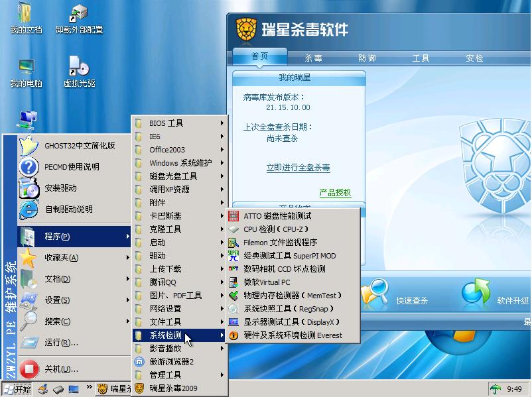
Task: Click the 瑞星杀毒2009 lion icon in menu
Action: pyautogui.click(x=139, y=388)
